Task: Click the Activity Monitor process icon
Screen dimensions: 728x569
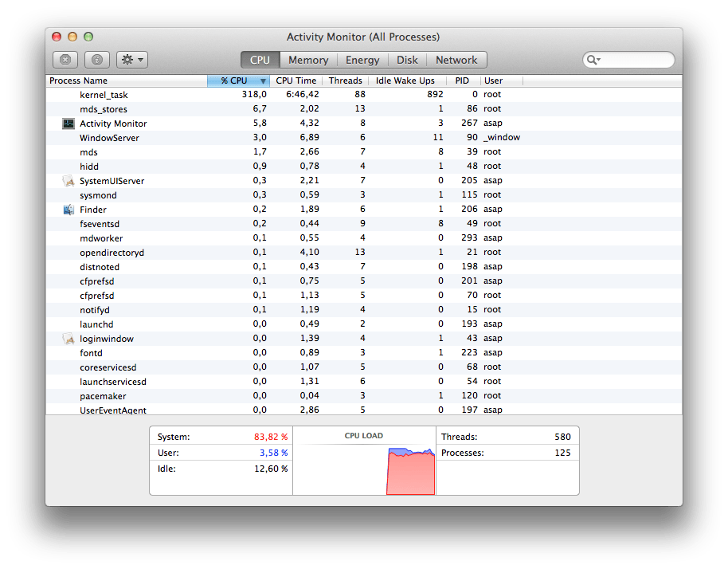Action: tap(68, 124)
